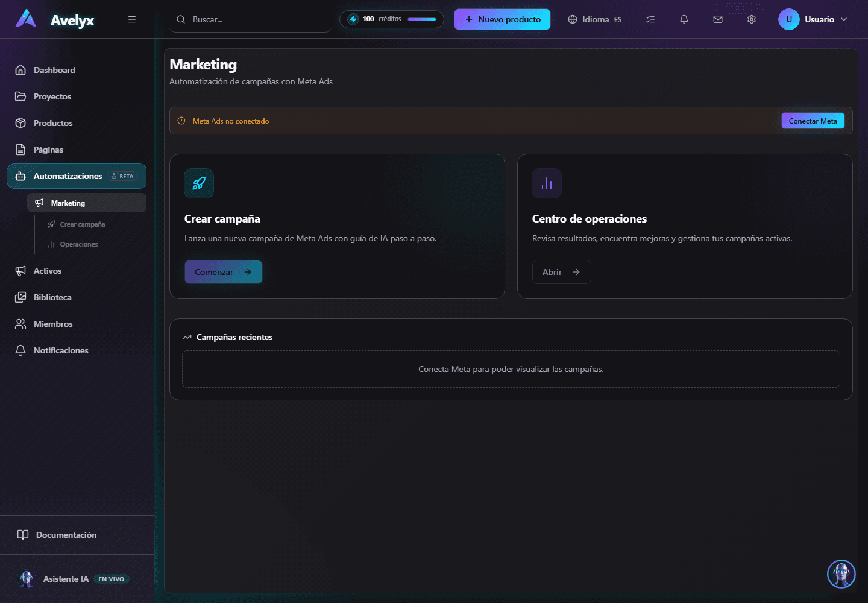This screenshot has width=868, height=603.
Task: Click the EN VIVO badge
Action: (112, 579)
